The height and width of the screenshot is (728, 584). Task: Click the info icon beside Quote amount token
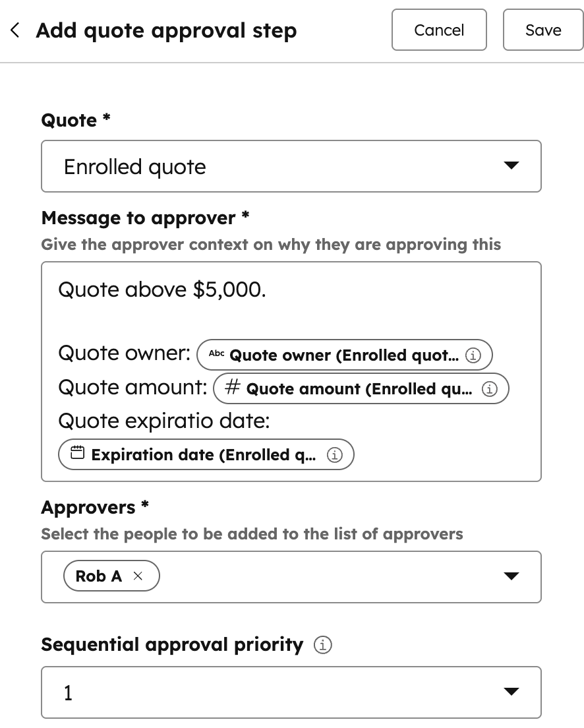[x=490, y=389]
